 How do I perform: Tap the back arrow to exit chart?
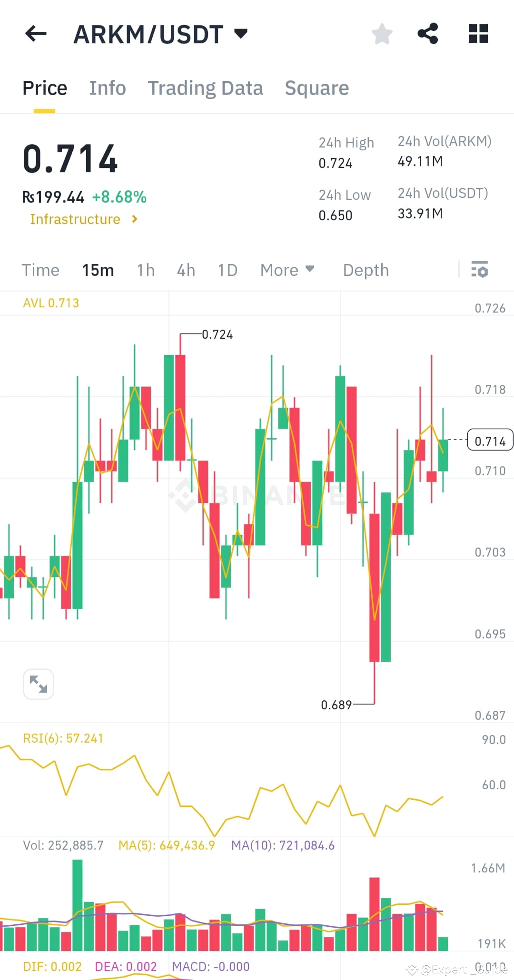[35, 33]
